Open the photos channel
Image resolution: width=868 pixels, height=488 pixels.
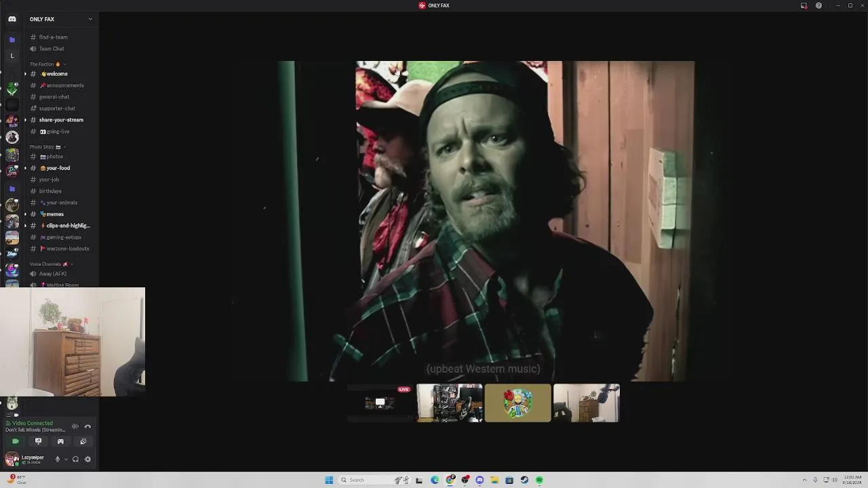[60, 157]
